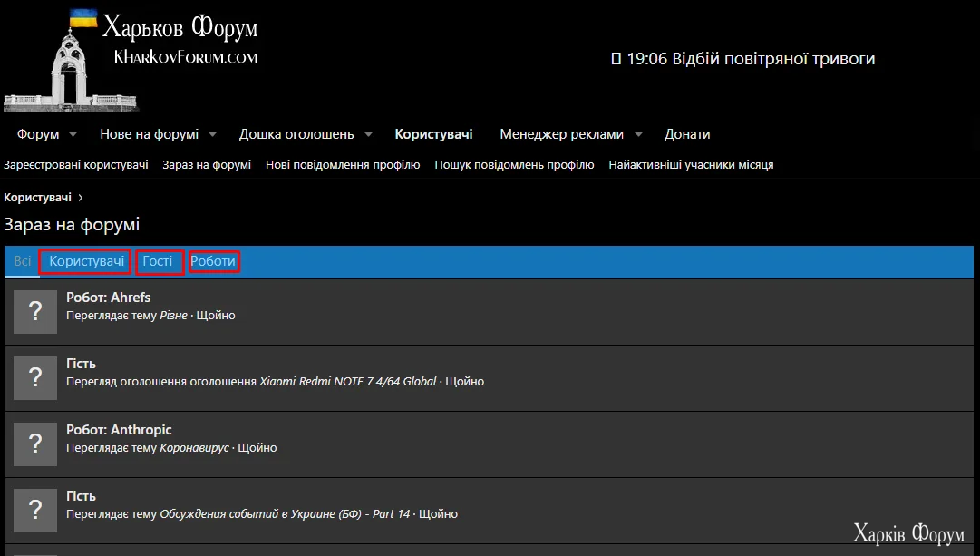Click the Робот: Ahrefs name
Viewport: 980px width, 556px height.
tap(109, 298)
